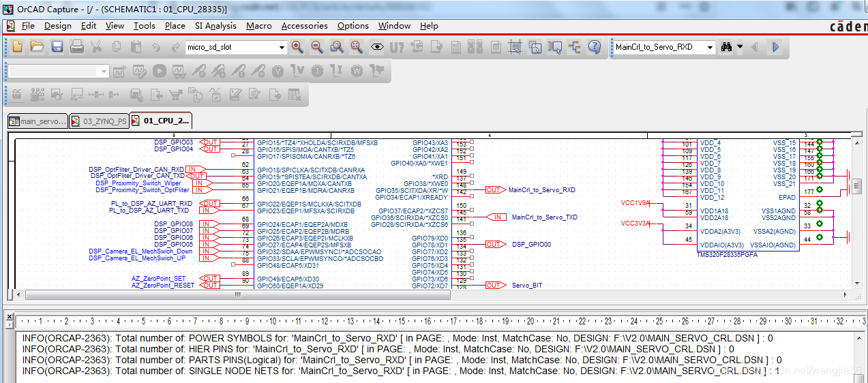Open the SI Analysis menu
Viewport: 868px width, 383px height.
[x=215, y=26]
